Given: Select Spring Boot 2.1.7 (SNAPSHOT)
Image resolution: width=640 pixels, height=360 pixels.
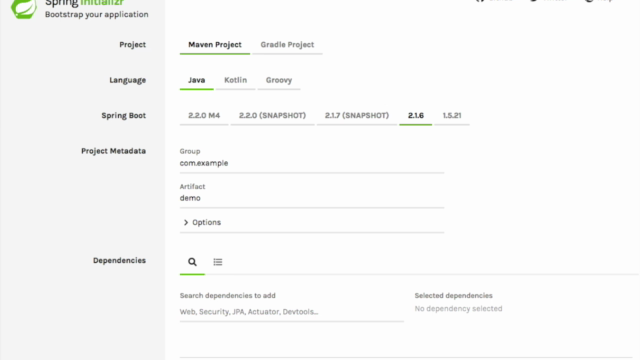Looking at the screenshot, I should pos(357,116).
